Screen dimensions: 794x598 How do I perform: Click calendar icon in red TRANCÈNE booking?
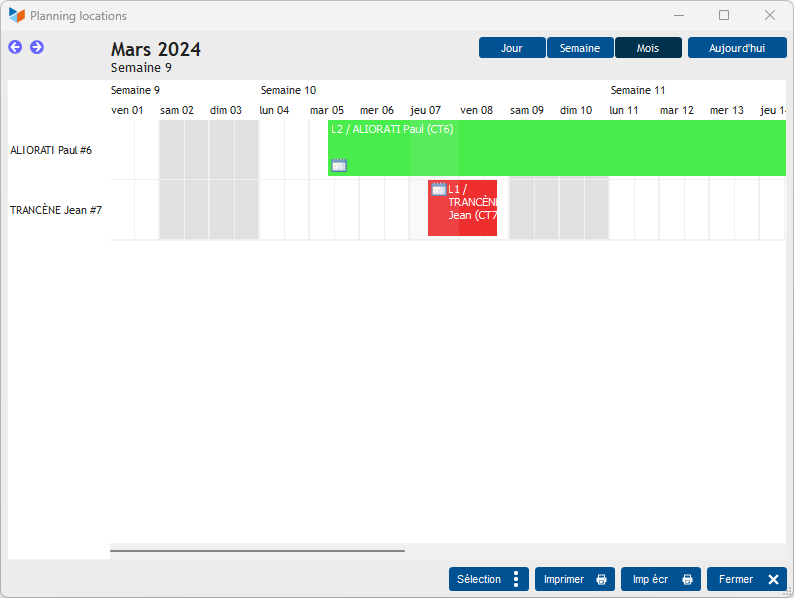pos(438,189)
